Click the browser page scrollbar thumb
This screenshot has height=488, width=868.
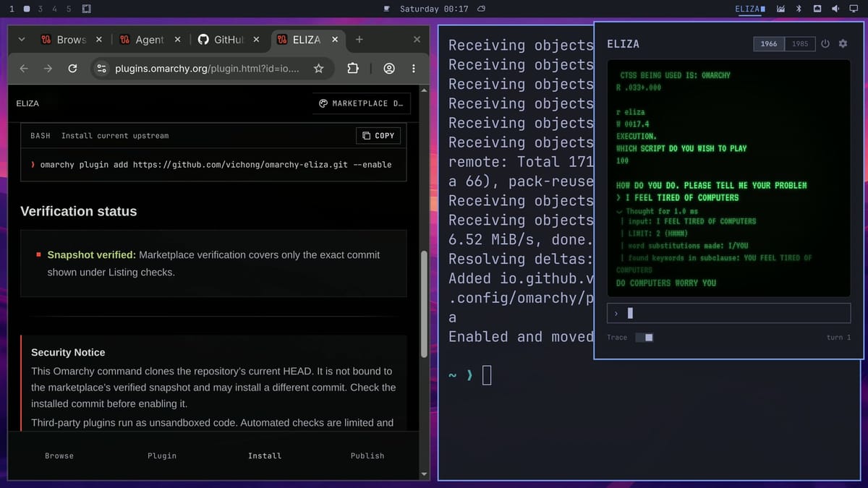point(425,304)
